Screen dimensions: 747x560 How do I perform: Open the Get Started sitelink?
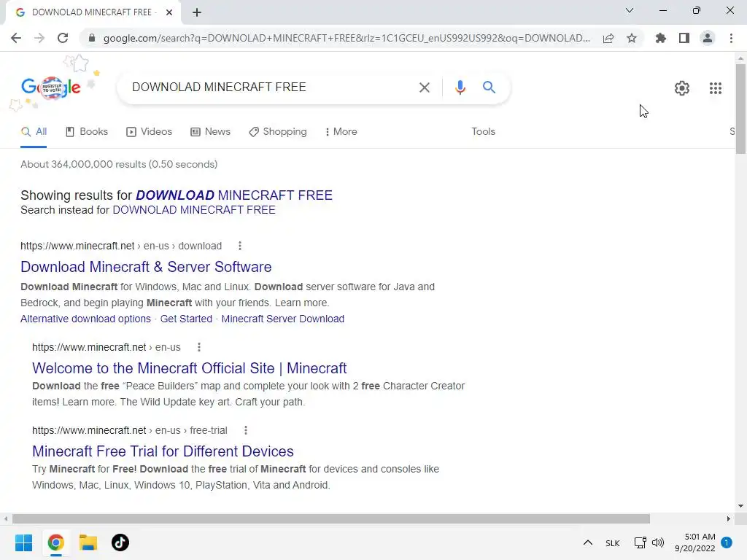click(186, 319)
